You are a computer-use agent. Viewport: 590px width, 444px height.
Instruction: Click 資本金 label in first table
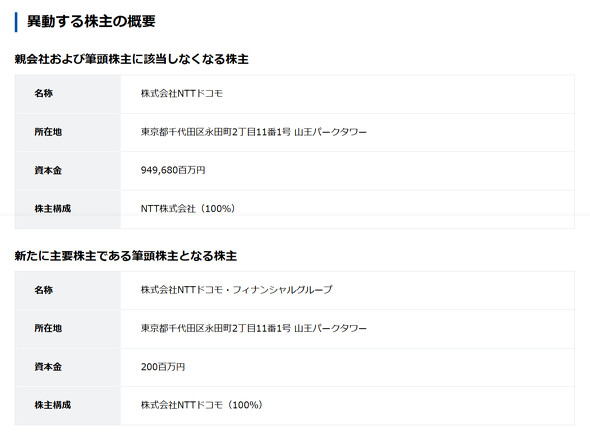48,170
